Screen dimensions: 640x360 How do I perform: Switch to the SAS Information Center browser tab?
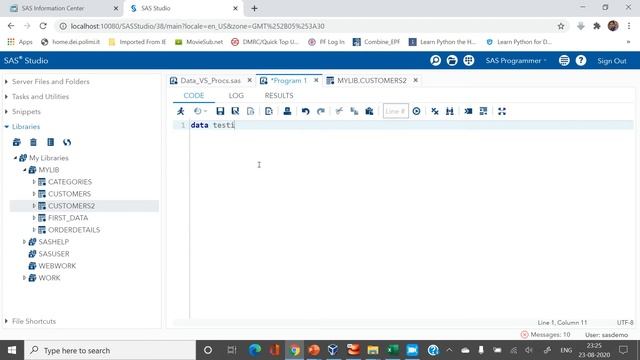53,8
